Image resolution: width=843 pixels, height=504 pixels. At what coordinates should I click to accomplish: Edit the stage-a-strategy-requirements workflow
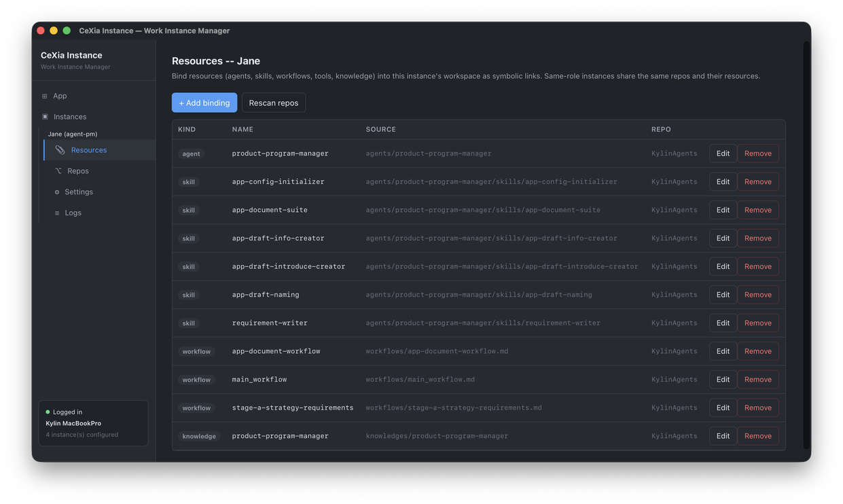[x=723, y=408]
